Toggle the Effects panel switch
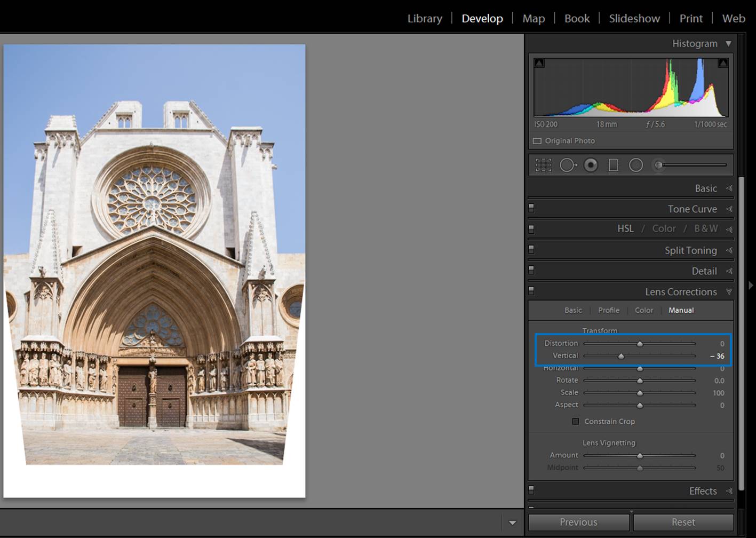Image resolution: width=756 pixels, height=538 pixels. (531, 489)
